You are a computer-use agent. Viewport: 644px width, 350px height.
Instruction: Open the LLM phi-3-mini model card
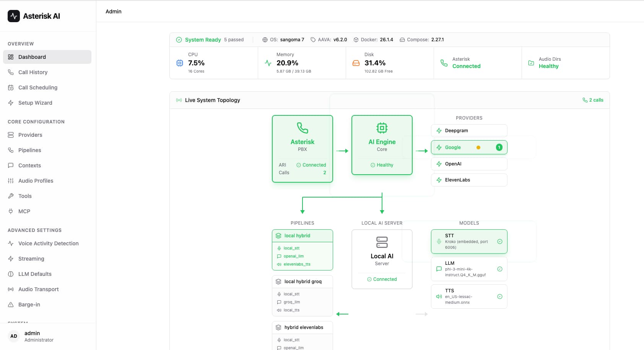469,269
